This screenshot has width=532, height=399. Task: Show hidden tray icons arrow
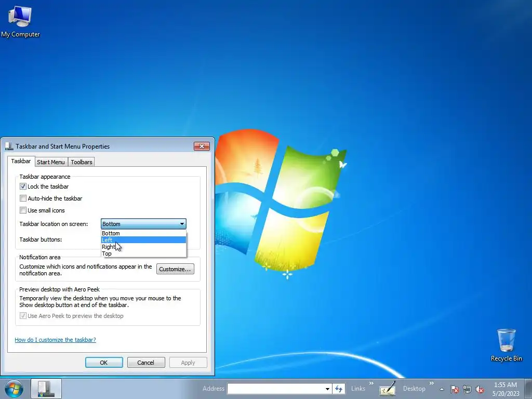tap(442, 389)
